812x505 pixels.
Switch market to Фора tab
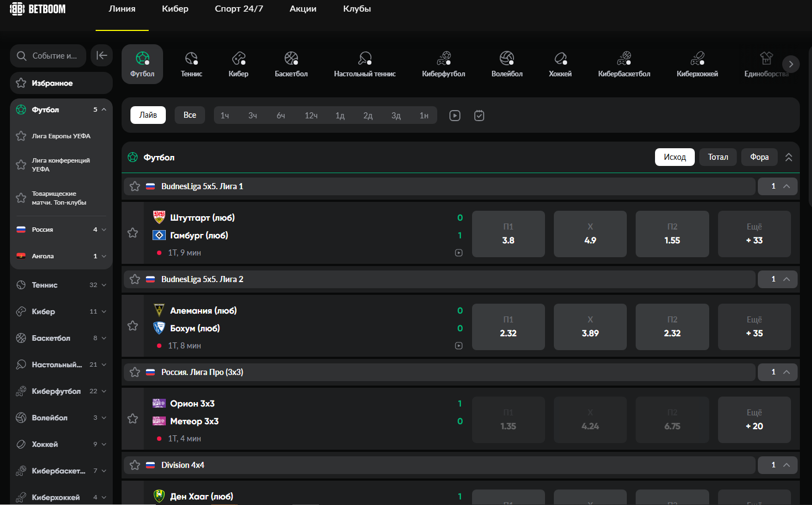759,157
